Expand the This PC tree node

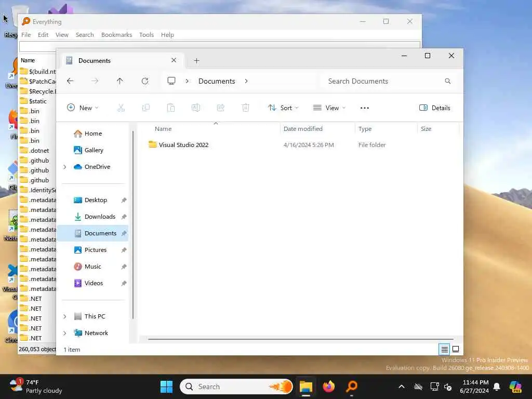pyautogui.click(x=65, y=316)
